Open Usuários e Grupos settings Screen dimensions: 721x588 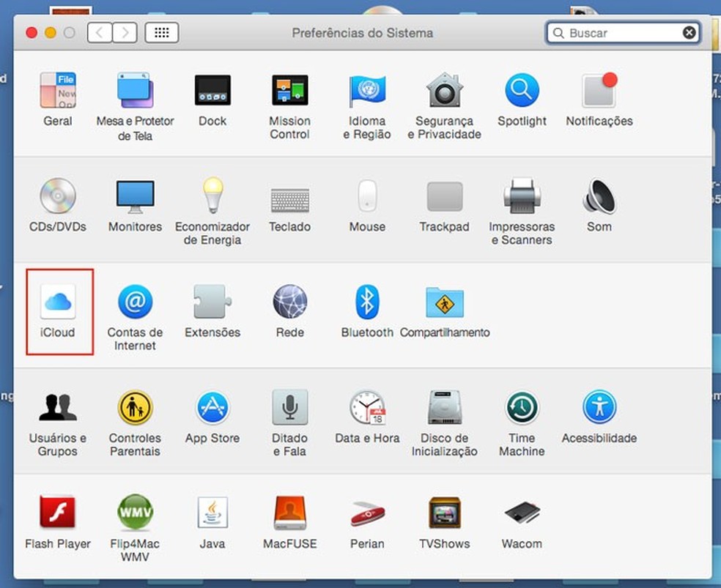point(58,408)
